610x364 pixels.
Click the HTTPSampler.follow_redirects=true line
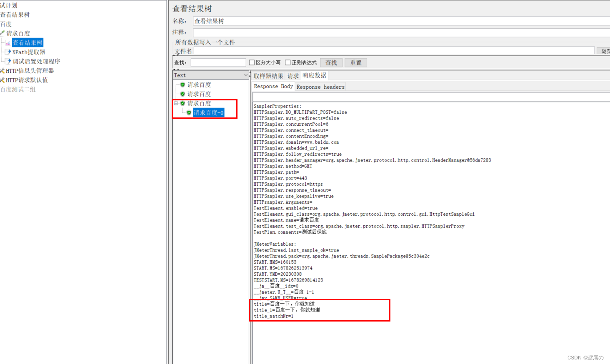tap(297, 154)
